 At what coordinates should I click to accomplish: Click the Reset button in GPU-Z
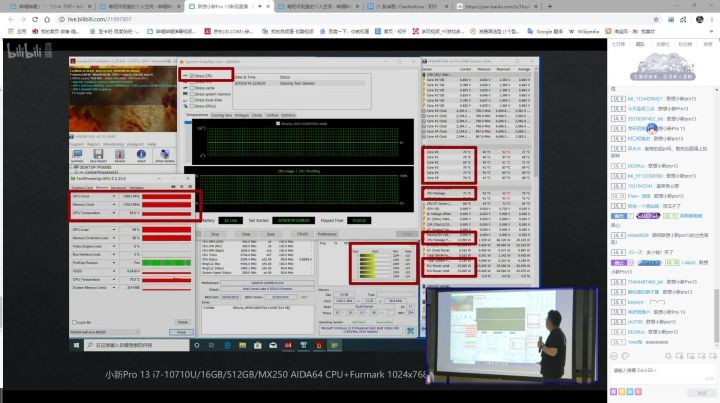coord(182,322)
